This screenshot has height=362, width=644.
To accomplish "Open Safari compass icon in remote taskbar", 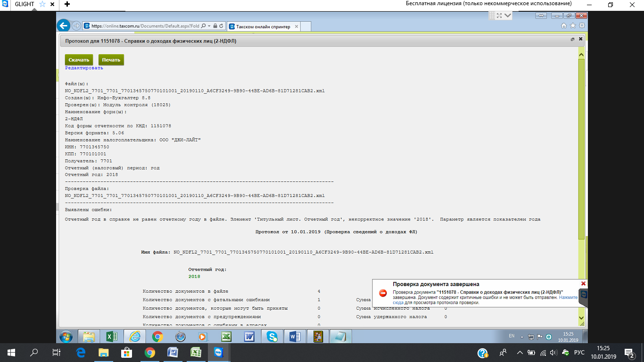I will point(180,337).
